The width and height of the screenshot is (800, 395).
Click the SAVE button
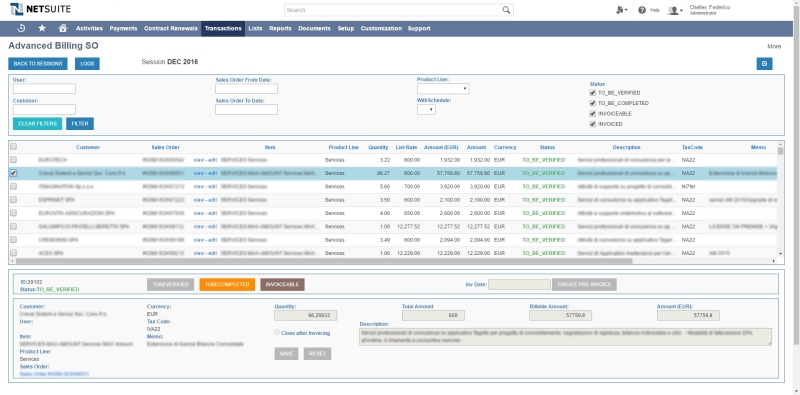click(x=286, y=354)
